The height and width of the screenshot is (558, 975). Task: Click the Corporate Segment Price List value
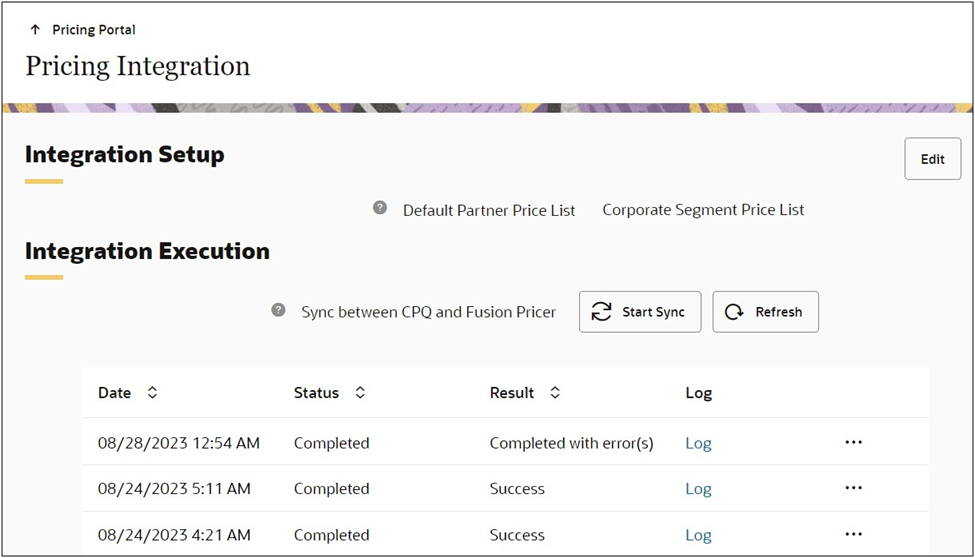(703, 210)
